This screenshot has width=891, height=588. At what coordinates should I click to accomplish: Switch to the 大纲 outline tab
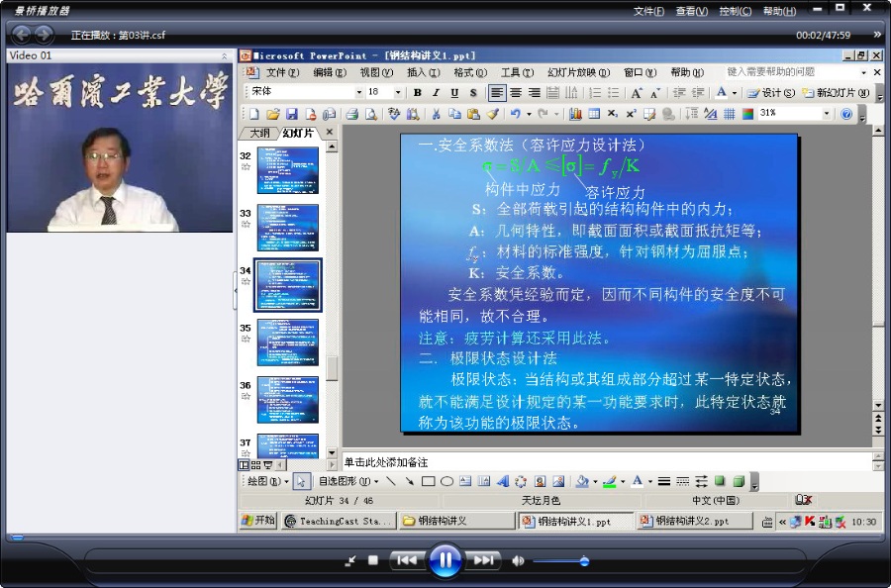tap(259, 133)
